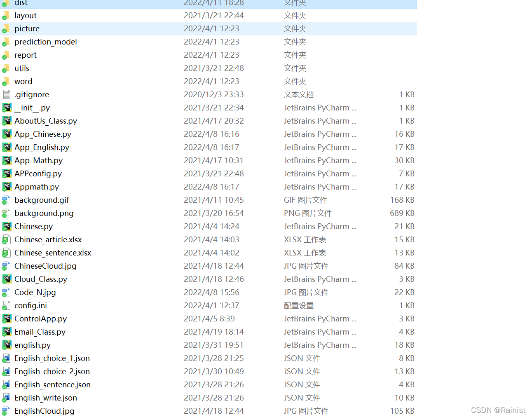
Task: Click the 168 KB file size
Action: [x=402, y=200]
